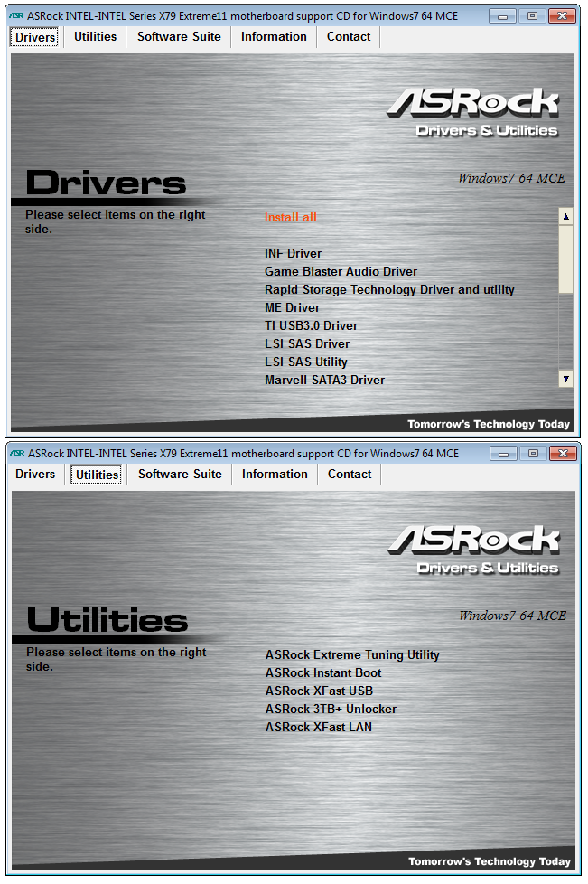Image resolution: width=588 pixels, height=884 pixels.
Task: Maximize the top Drivers window
Action: point(532,15)
